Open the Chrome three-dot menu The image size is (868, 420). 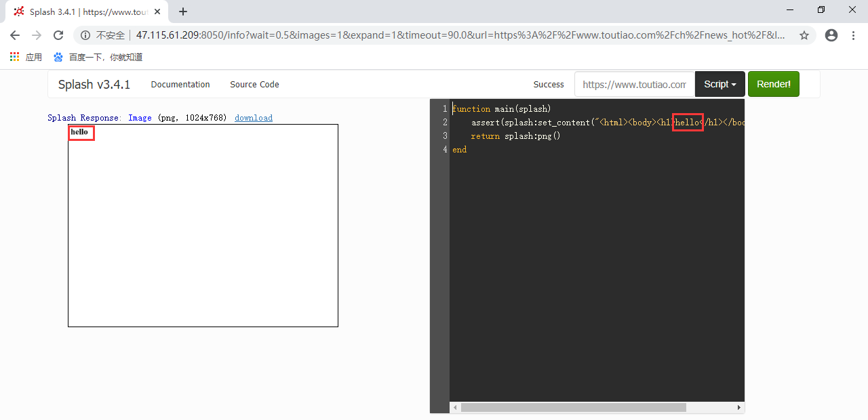coord(853,35)
